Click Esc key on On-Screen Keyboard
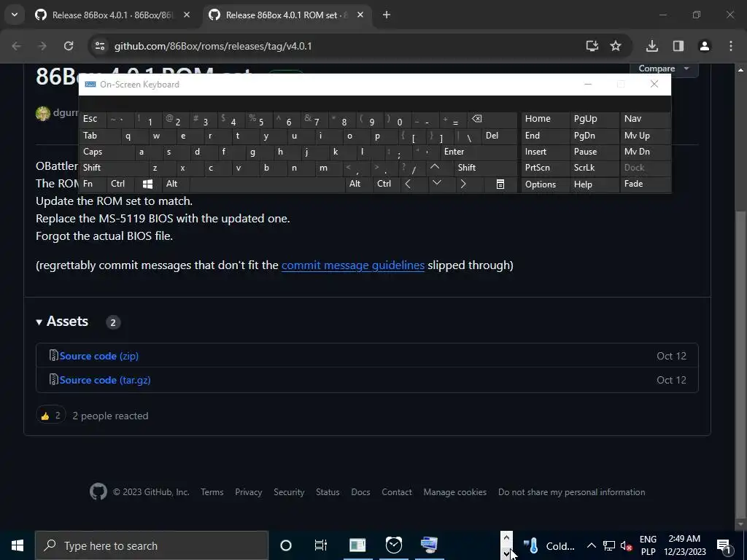 click(93, 119)
